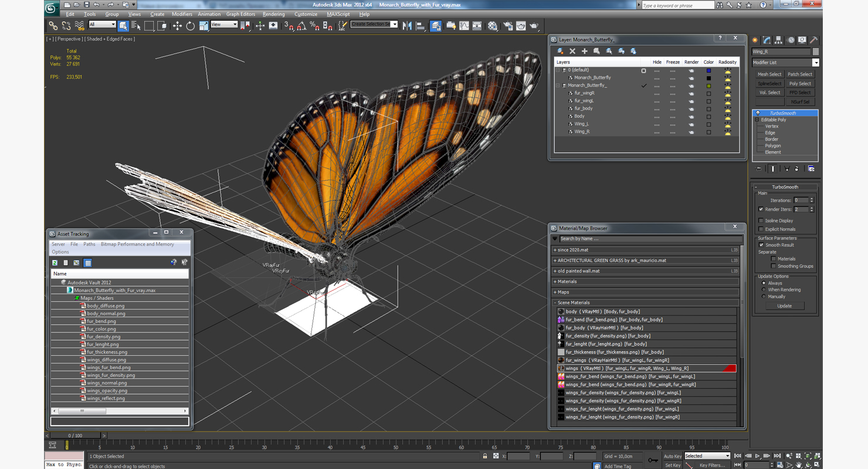The width and height of the screenshot is (868, 469).
Task: Click the Poly Select button
Action: pos(800,84)
